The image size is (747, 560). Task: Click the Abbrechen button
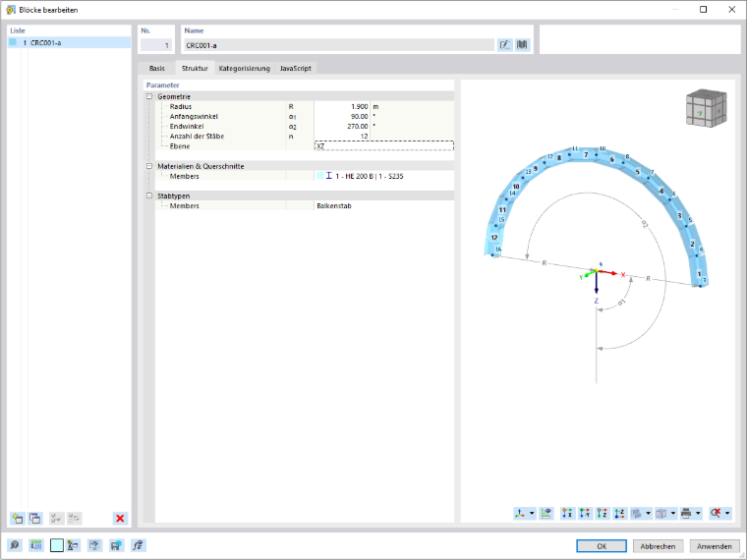pyautogui.click(x=658, y=546)
